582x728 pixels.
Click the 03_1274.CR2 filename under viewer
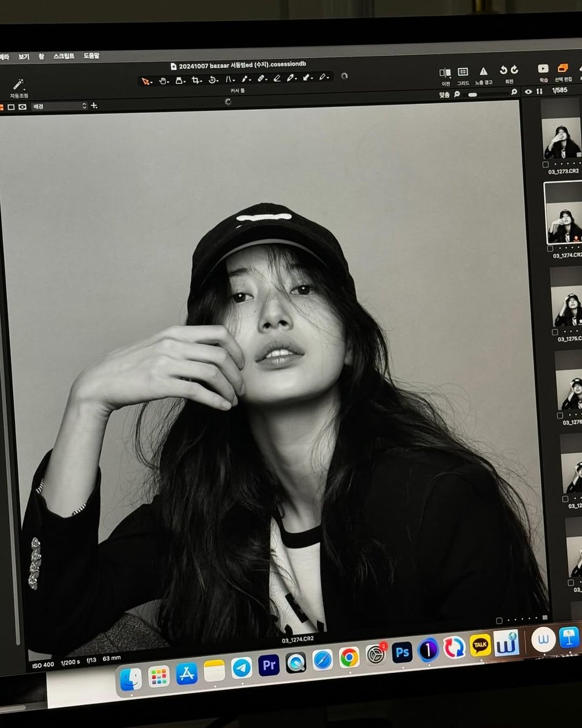point(298,640)
